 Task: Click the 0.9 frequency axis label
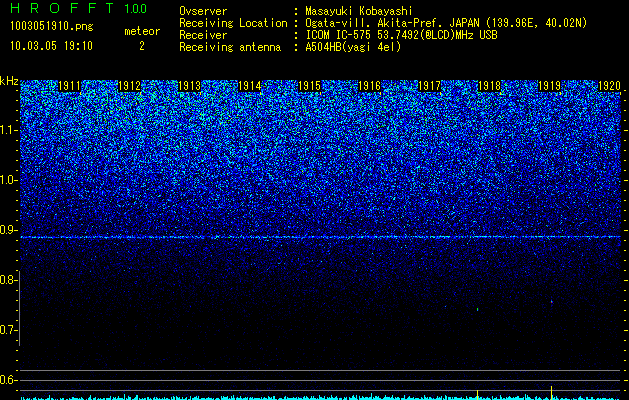(8, 230)
